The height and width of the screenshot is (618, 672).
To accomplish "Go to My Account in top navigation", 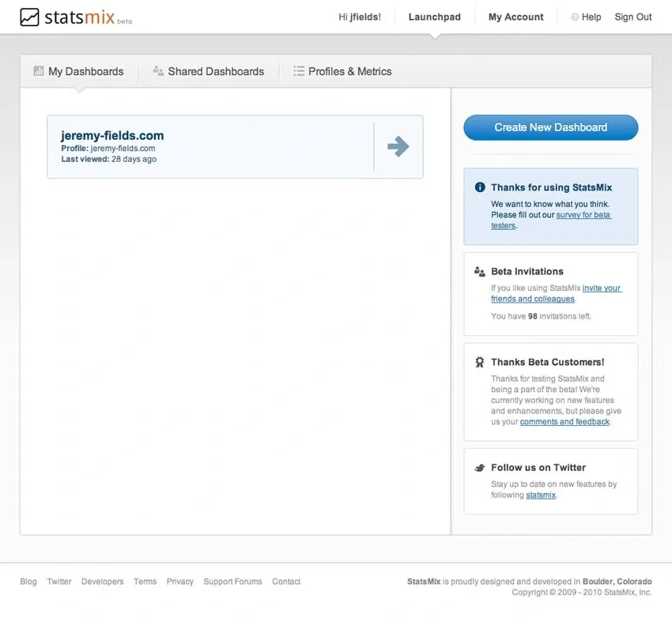I will click(x=515, y=17).
